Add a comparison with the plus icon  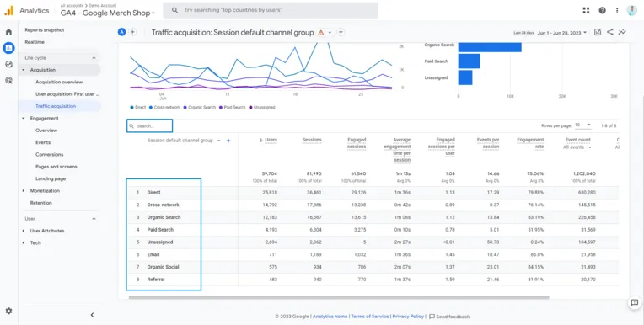pos(132,32)
